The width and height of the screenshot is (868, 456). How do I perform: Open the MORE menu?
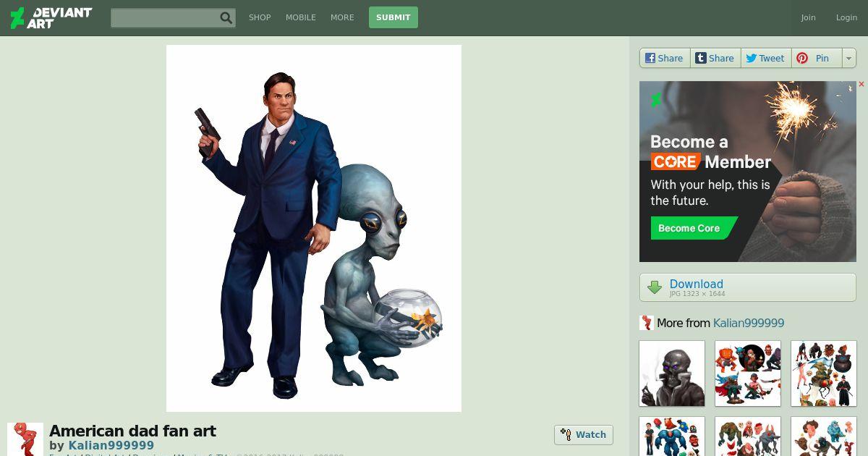coord(342,17)
